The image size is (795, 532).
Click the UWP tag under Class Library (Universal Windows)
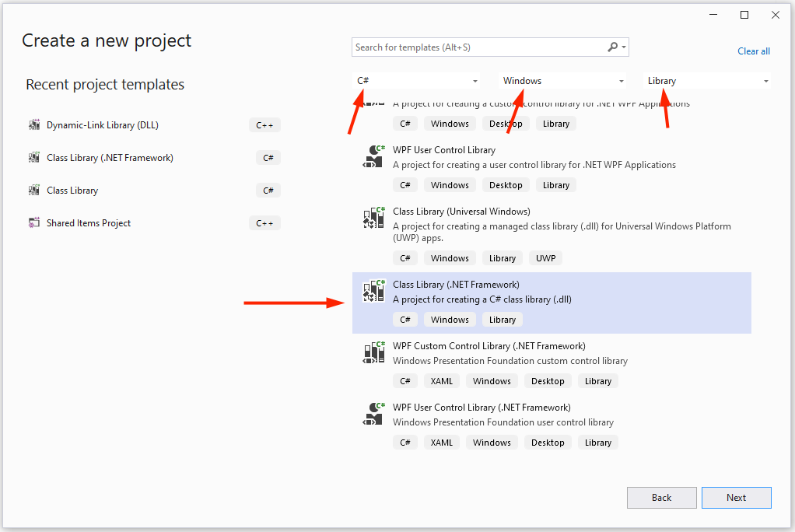(545, 258)
